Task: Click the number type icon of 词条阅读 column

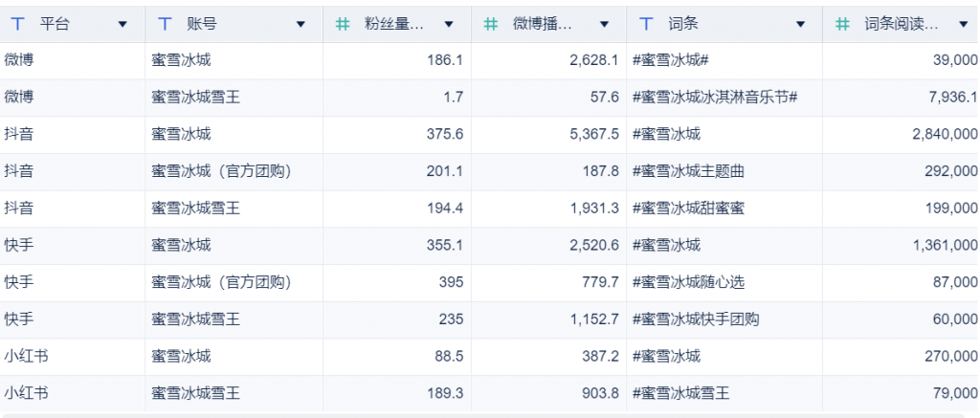Action: click(842, 24)
